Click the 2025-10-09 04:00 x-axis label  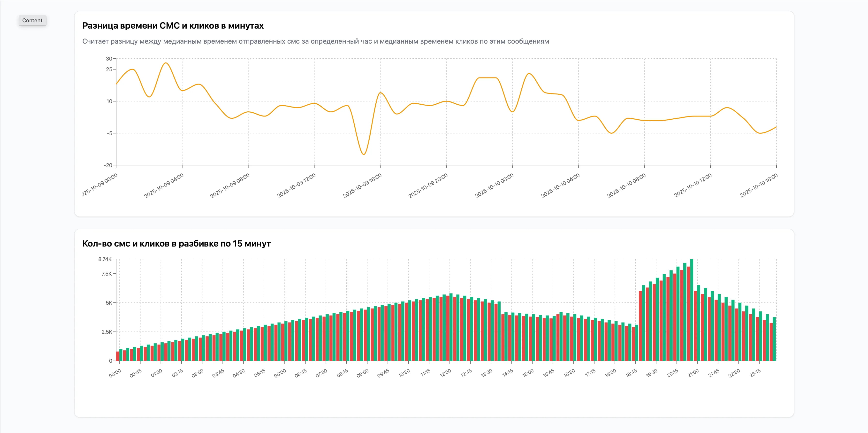164,186
